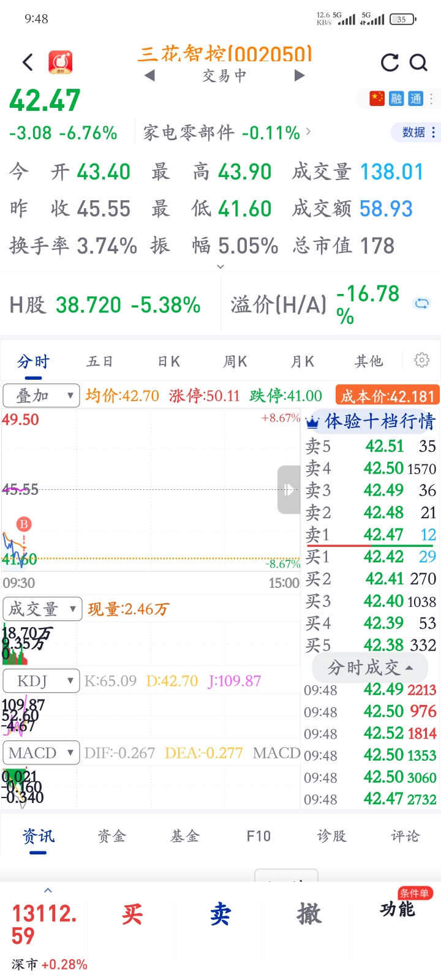Go to next stock with right triangle
This screenshot has width=441, height=980.
point(300,75)
